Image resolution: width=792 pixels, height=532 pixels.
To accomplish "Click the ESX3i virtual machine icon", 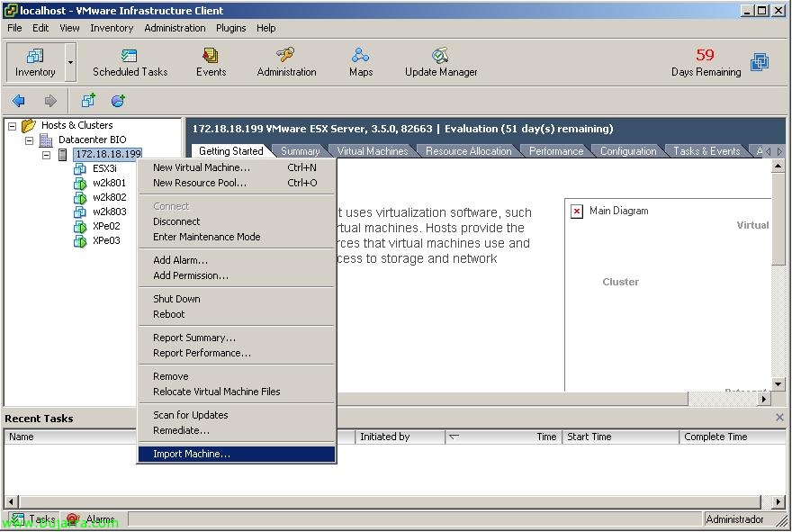I will point(80,168).
